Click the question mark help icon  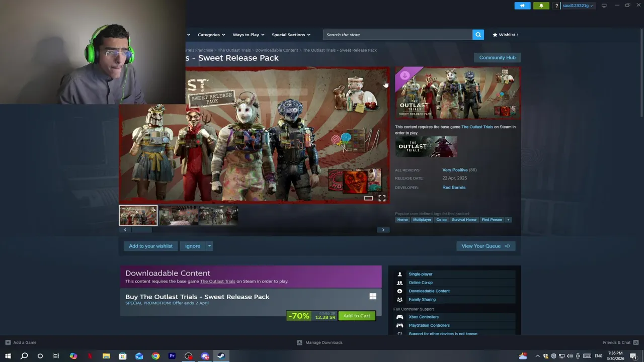point(556,6)
